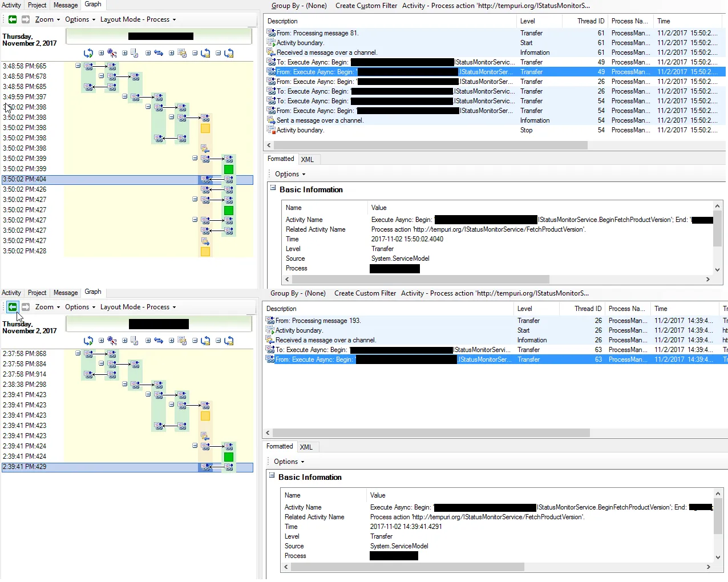
Task: Click the yellow activity square in row 3:50:02 PM:428
Action: [x=205, y=252]
